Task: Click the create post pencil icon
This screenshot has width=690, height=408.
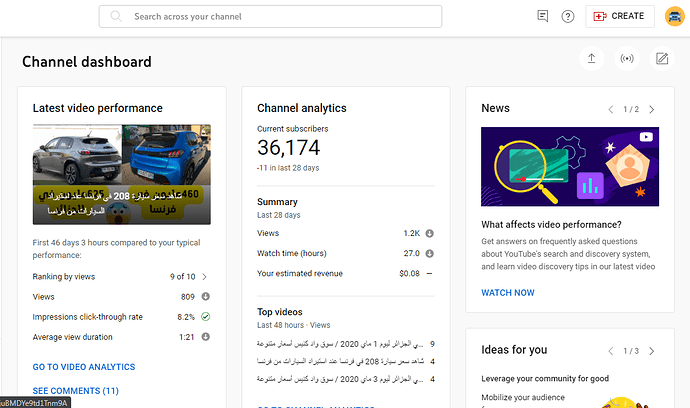Action: (662, 59)
